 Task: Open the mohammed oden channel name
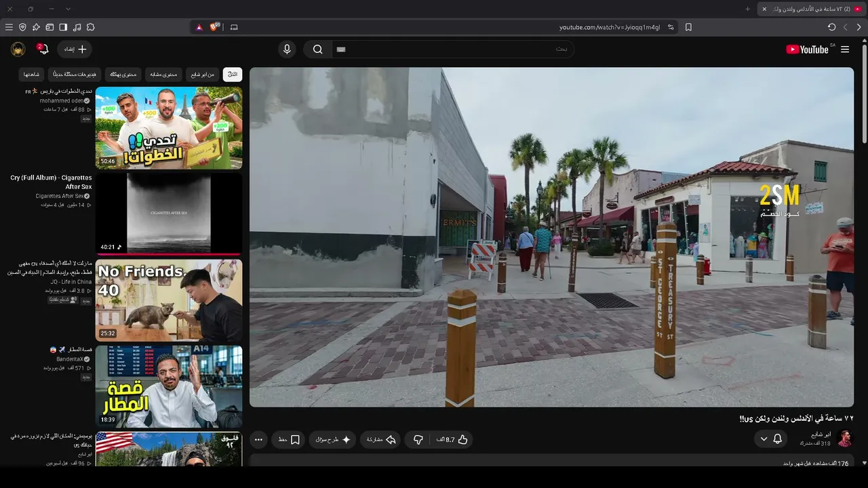coord(62,100)
